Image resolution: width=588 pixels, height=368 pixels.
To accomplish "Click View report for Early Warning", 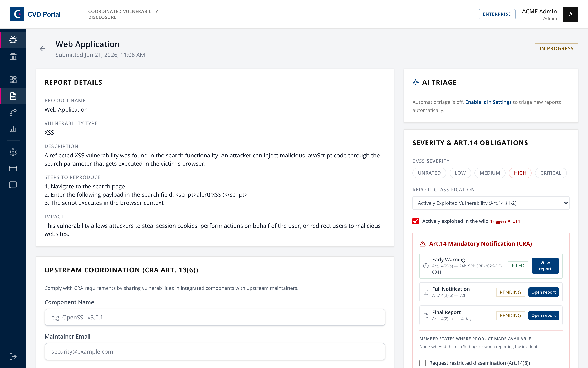I will (545, 266).
